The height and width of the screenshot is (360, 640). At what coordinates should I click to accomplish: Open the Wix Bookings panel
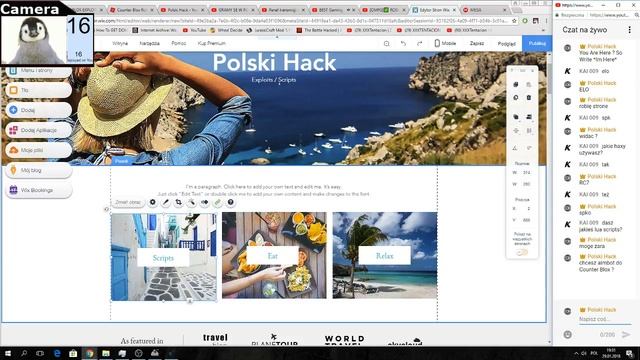pyautogui.click(x=39, y=190)
